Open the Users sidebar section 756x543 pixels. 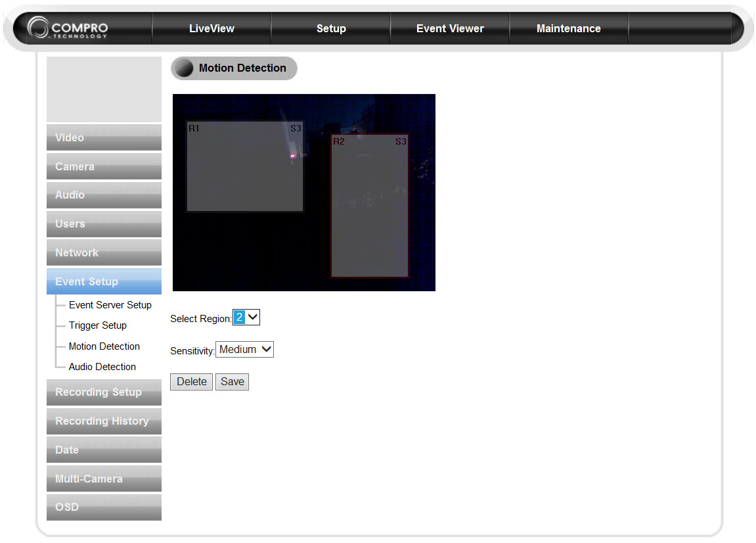pyautogui.click(x=104, y=224)
